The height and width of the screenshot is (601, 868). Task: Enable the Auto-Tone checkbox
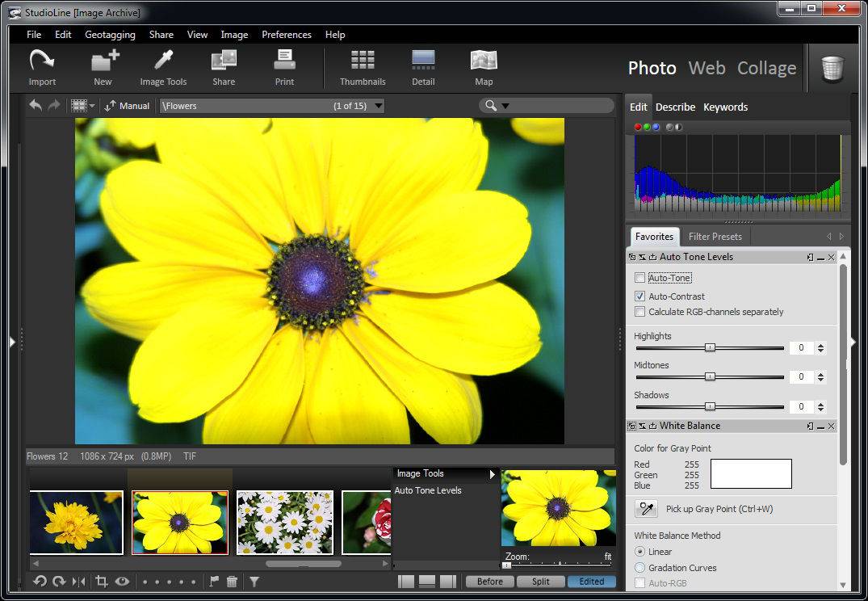tap(640, 278)
